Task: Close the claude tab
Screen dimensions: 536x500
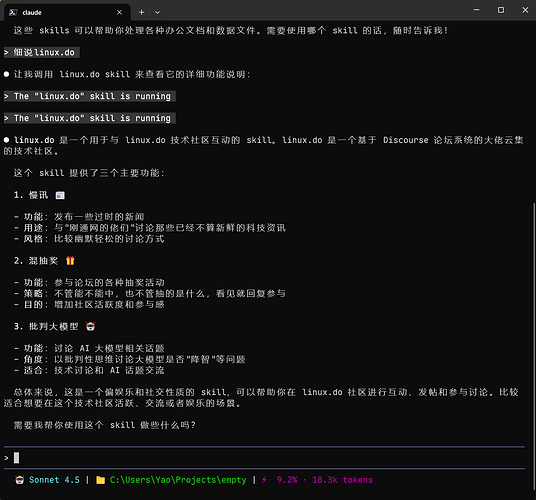Action: (x=119, y=13)
